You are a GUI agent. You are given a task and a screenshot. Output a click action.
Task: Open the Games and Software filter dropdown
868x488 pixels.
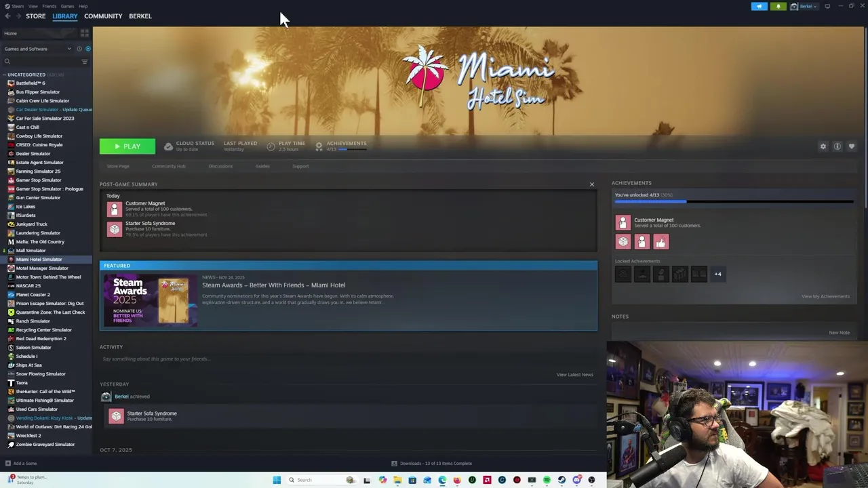point(37,49)
